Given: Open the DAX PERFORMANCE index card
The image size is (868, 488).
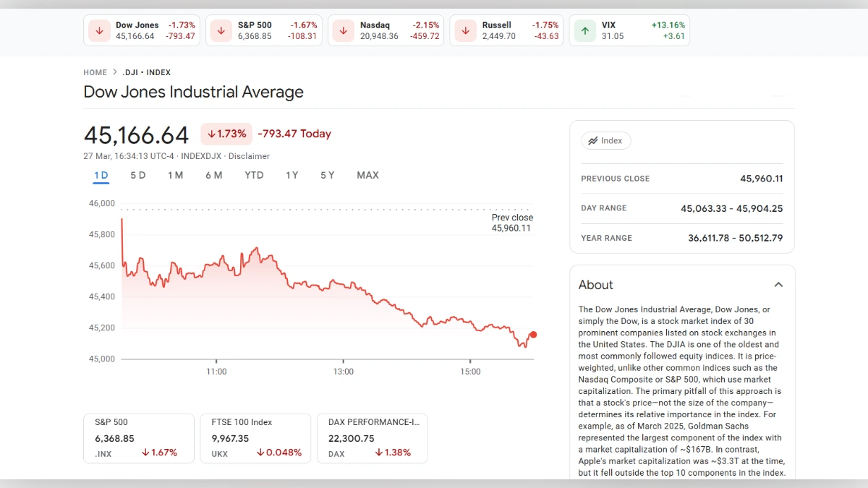Looking at the screenshot, I should click(x=372, y=437).
